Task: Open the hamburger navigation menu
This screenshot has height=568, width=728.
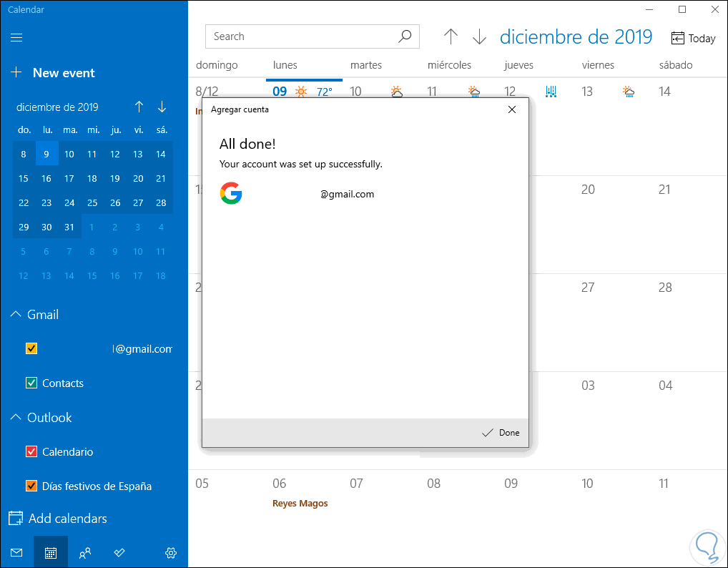Action: (16, 38)
